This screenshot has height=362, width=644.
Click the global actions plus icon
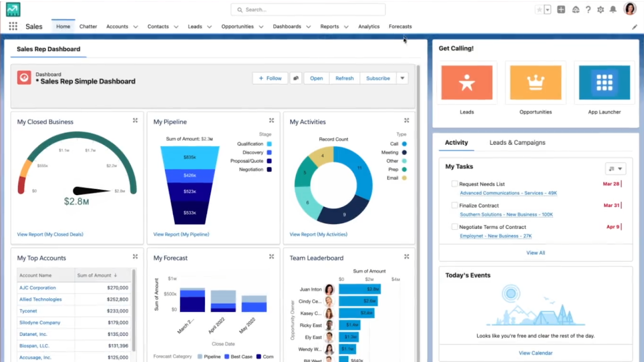click(561, 10)
